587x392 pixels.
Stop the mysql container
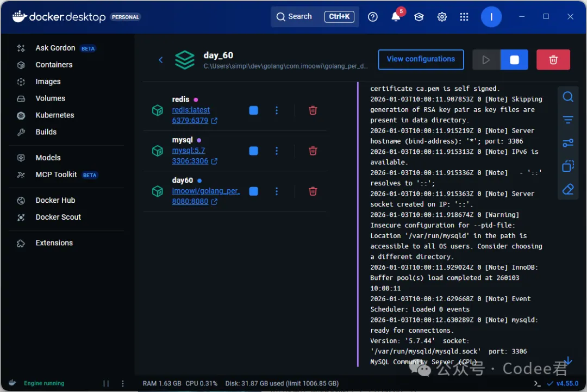point(253,151)
